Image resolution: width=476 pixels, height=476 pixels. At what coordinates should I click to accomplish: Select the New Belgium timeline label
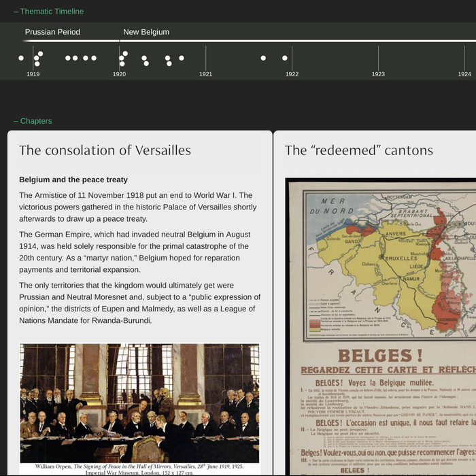pos(146,32)
